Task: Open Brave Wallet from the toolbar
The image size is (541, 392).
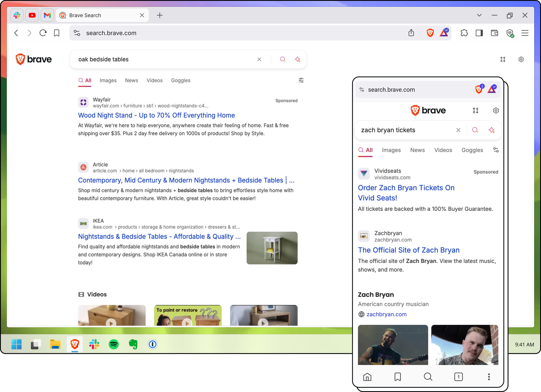Action: tap(494, 33)
